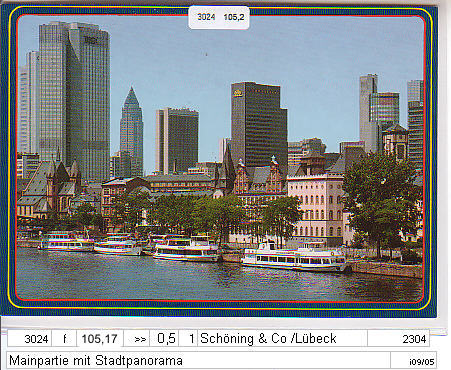
Task: Select the 2304 number field
Action: [x=399, y=339]
